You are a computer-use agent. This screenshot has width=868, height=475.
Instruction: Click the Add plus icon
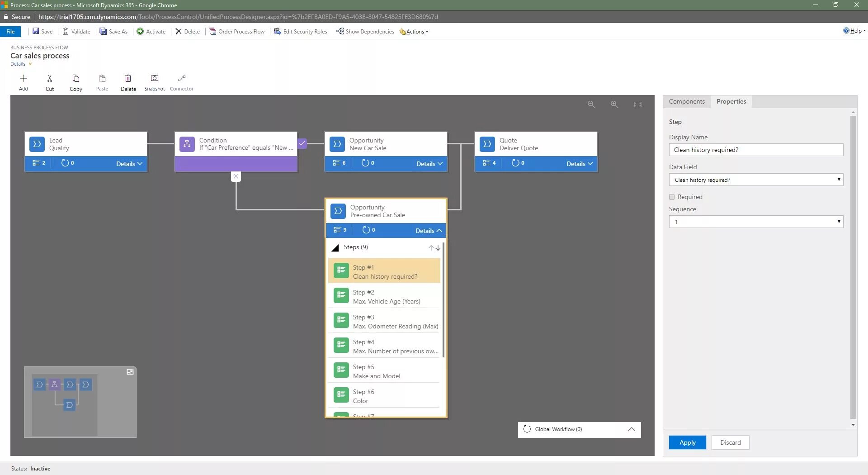[x=24, y=78]
